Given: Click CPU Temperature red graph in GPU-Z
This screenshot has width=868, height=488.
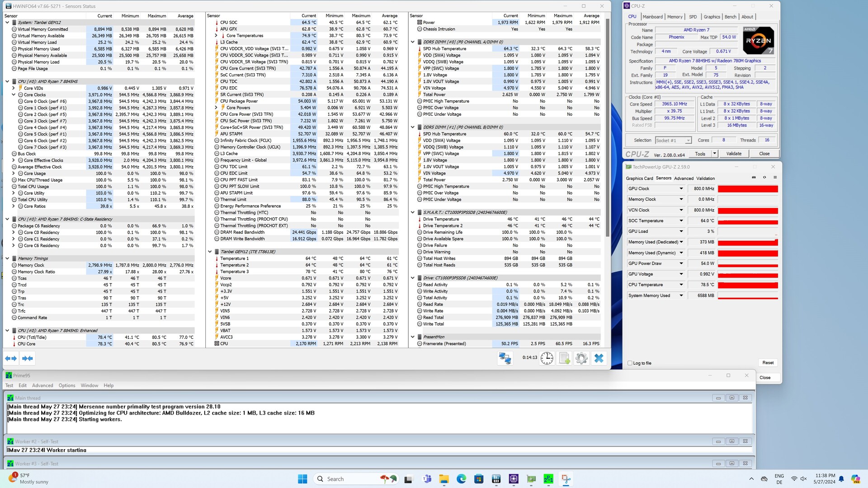Looking at the screenshot, I should [x=748, y=285].
